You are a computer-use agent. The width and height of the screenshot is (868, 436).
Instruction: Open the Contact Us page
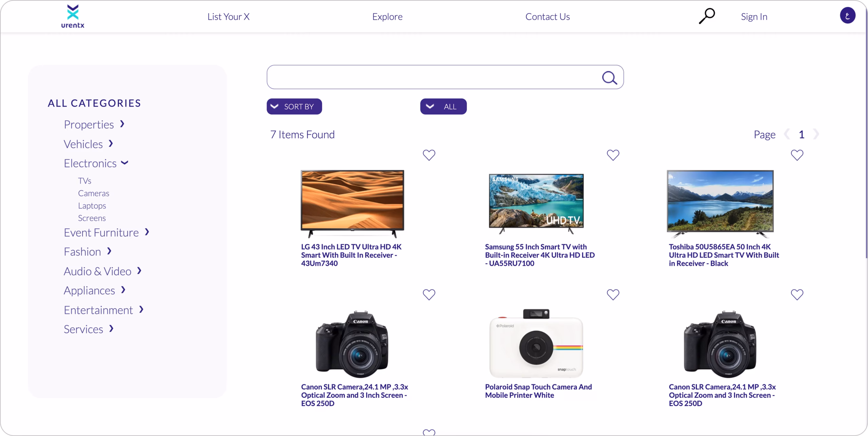pos(547,17)
